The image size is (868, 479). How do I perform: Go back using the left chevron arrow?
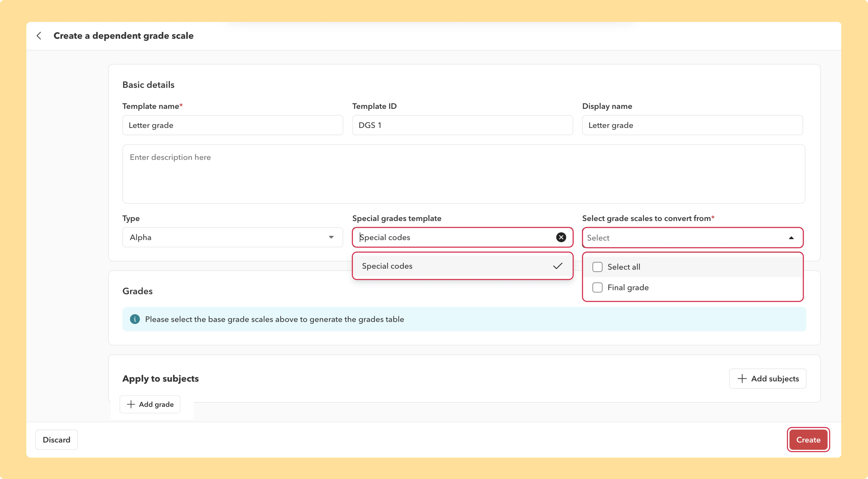[x=39, y=36]
